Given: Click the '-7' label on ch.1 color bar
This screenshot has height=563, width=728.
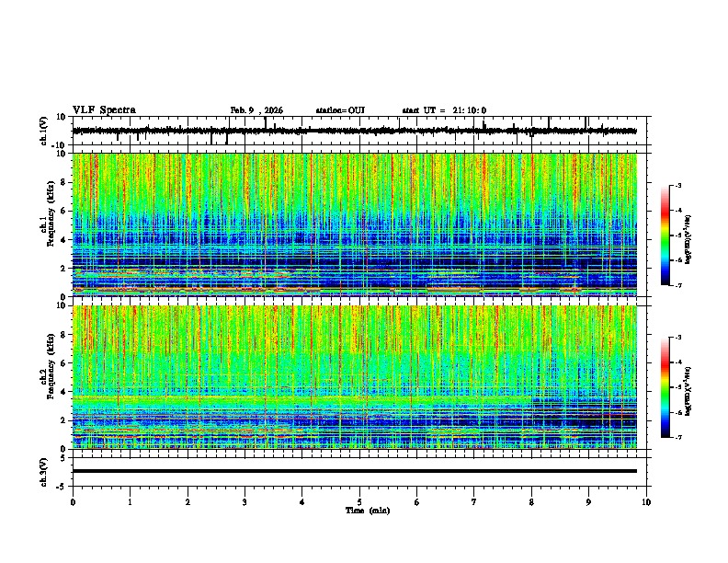Looking at the screenshot, I should tap(677, 285).
